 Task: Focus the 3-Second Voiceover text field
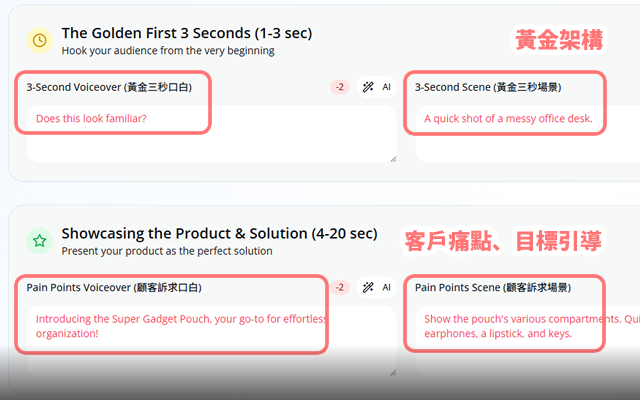[x=210, y=133]
